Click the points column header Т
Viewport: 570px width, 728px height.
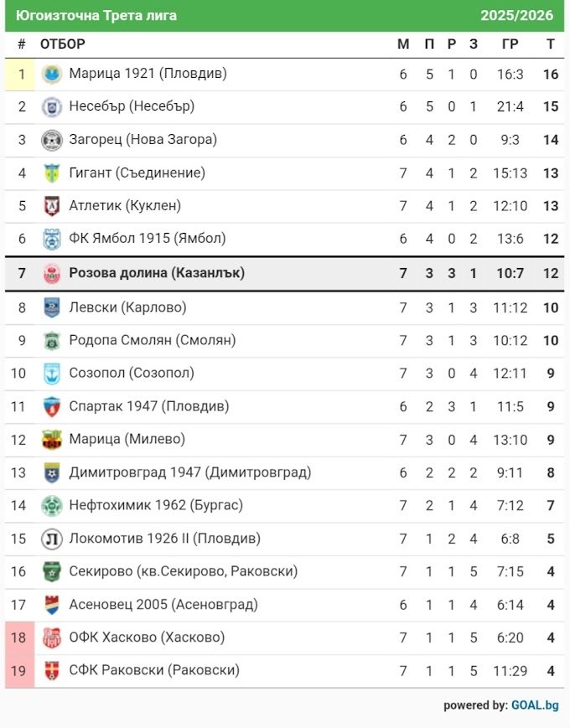pyautogui.click(x=550, y=44)
